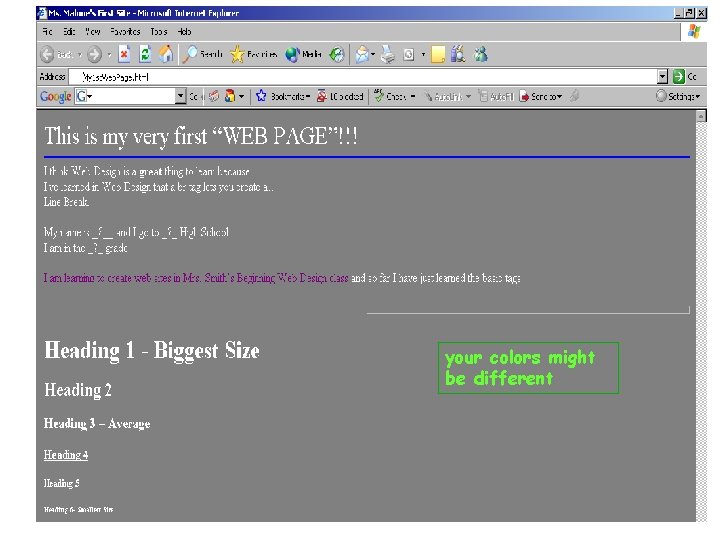Open the Google search box dropdown
720x540 pixels.
(180, 96)
